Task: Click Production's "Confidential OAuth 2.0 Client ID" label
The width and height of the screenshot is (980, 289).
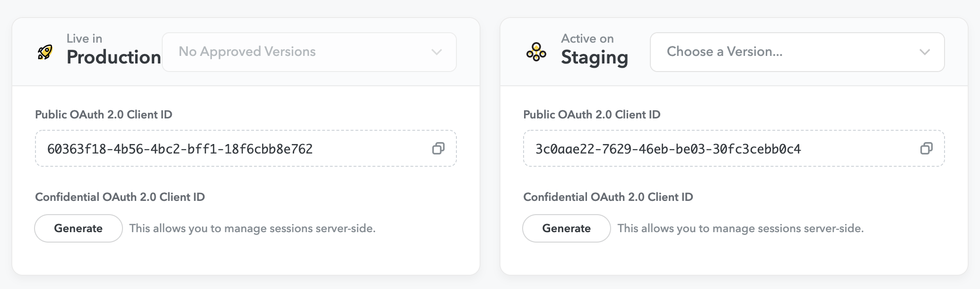Action: tap(120, 197)
